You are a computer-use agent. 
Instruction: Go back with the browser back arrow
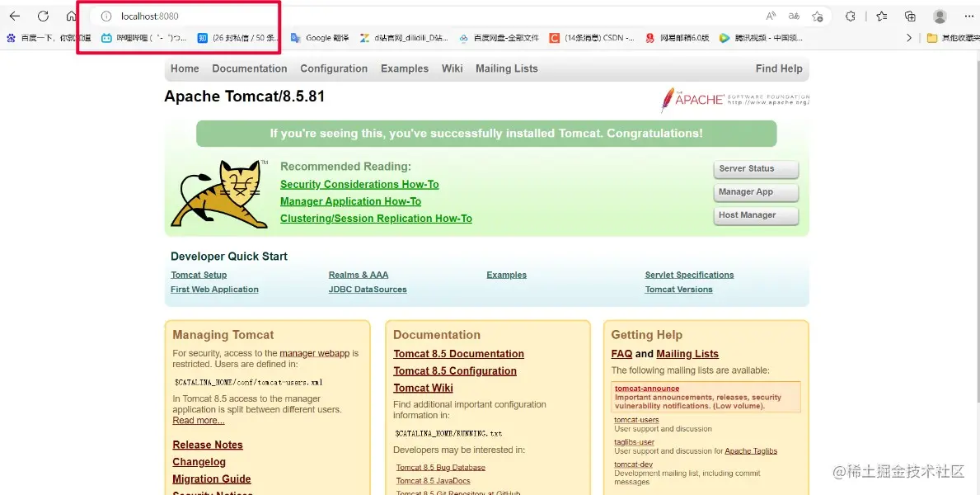tap(14, 16)
